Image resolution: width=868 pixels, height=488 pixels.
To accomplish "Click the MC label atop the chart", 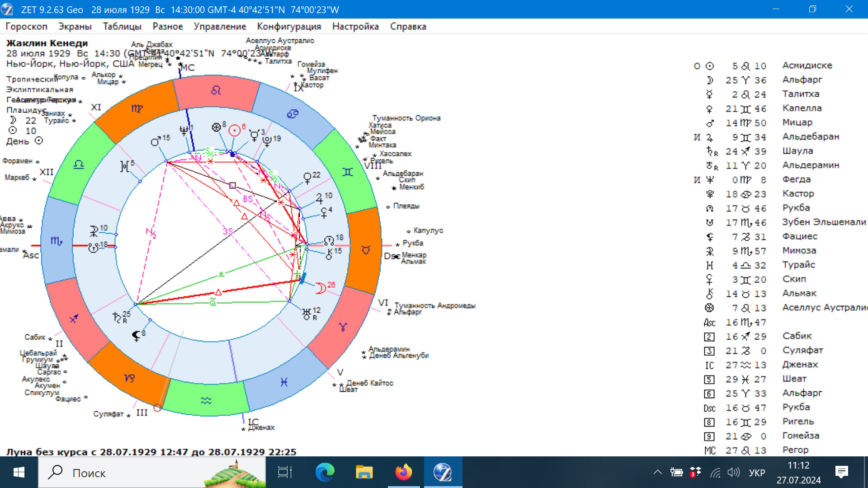I will pos(188,68).
